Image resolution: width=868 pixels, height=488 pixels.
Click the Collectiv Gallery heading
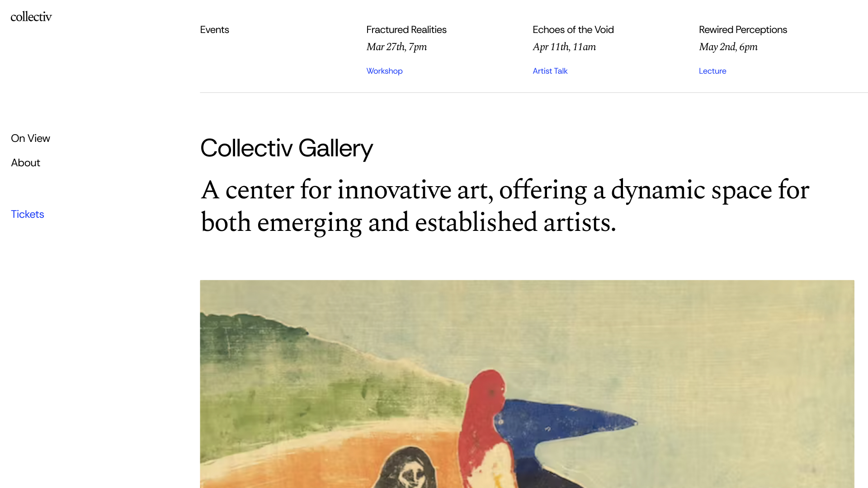pos(286,148)
